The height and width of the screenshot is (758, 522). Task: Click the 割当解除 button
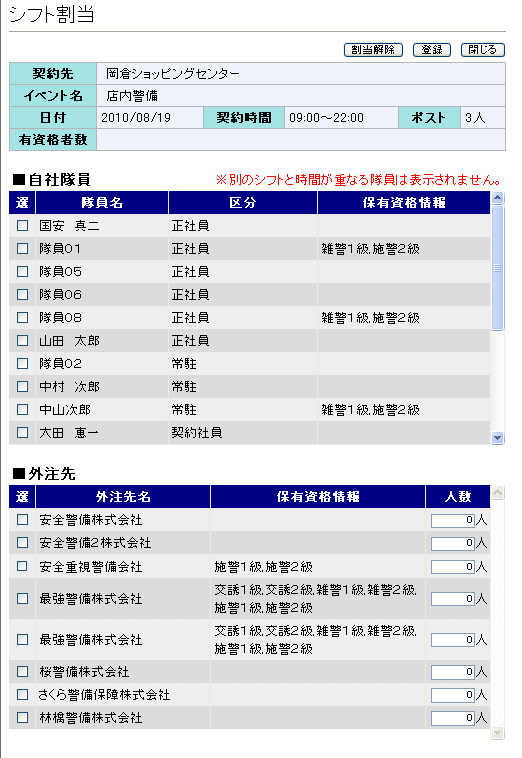pos(373,50)
